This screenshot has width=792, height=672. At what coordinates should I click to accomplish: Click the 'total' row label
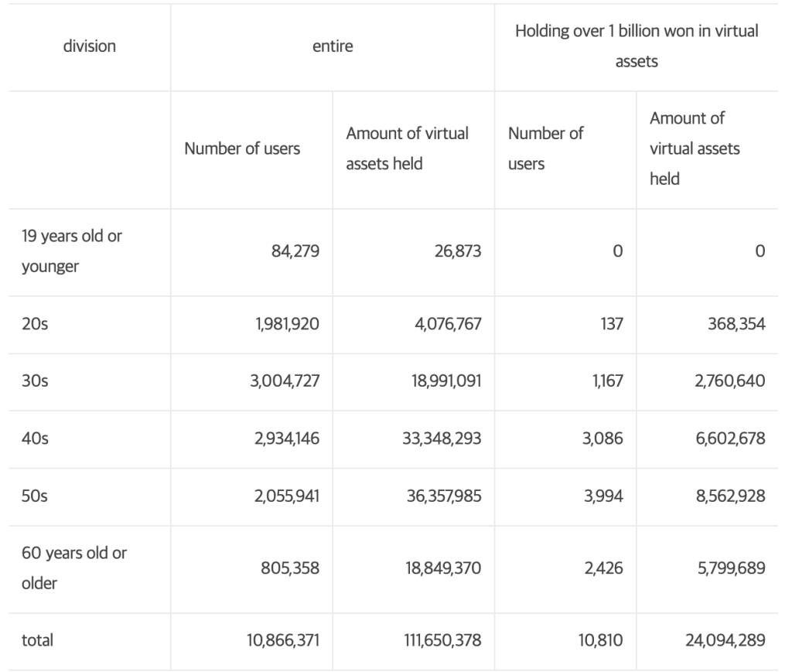(x=38, y=640)
